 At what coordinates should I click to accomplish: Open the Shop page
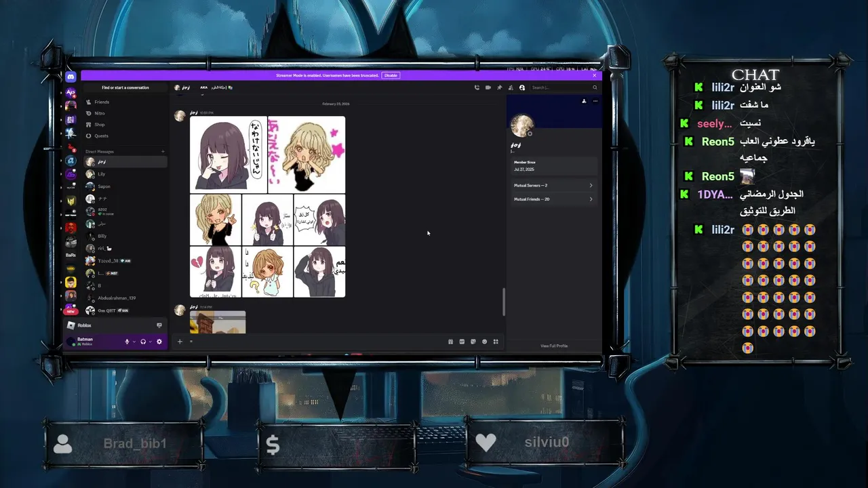click(x=125, y=125)
